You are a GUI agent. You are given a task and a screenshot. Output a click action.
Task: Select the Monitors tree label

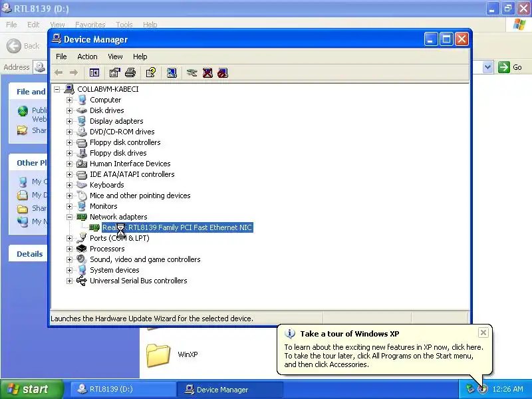[104, 206]
